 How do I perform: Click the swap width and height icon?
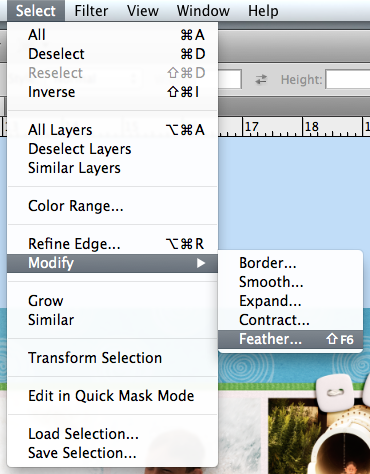pyautogui.click(x=261, y=79)
